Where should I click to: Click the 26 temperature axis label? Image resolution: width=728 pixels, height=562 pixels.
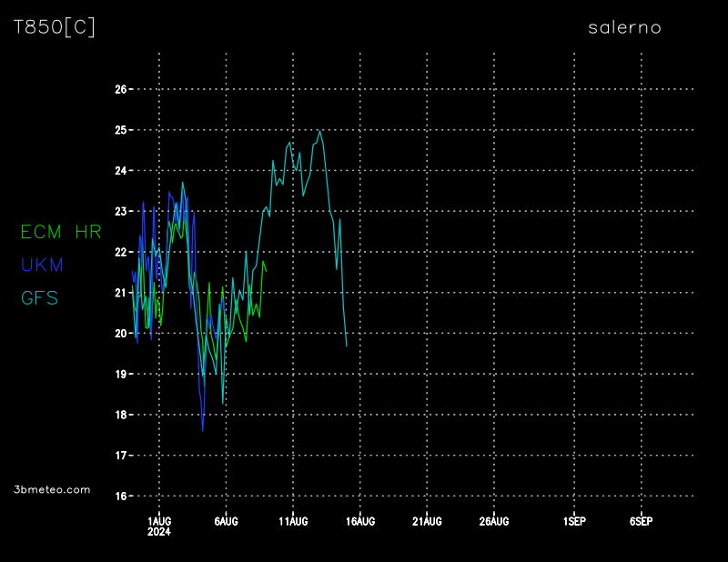121,89
